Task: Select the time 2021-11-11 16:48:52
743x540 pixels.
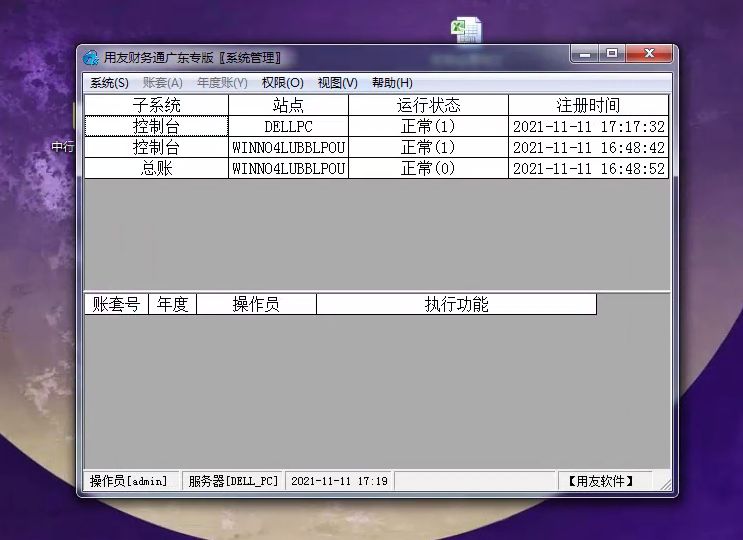Action: 589,168
